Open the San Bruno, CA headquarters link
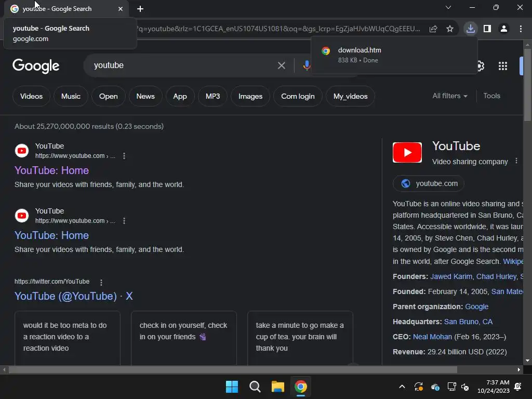 pyautogui.click(x=468, y=322)
